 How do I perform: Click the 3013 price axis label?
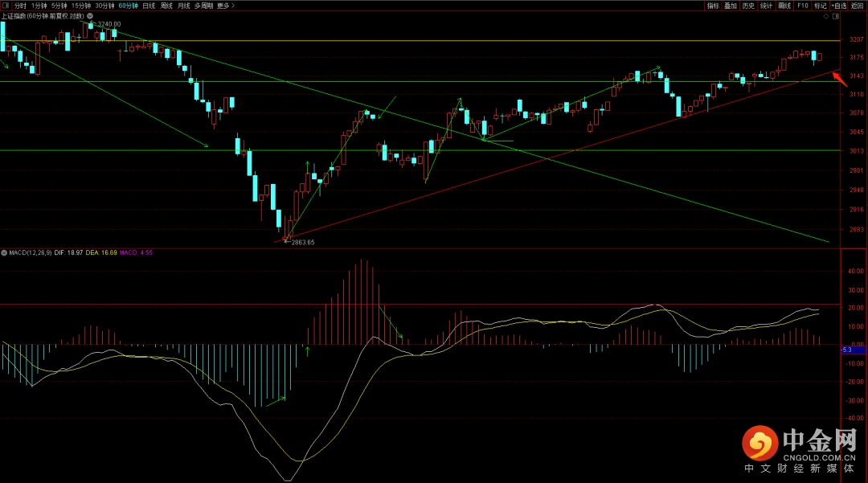[x=857, y=151]
